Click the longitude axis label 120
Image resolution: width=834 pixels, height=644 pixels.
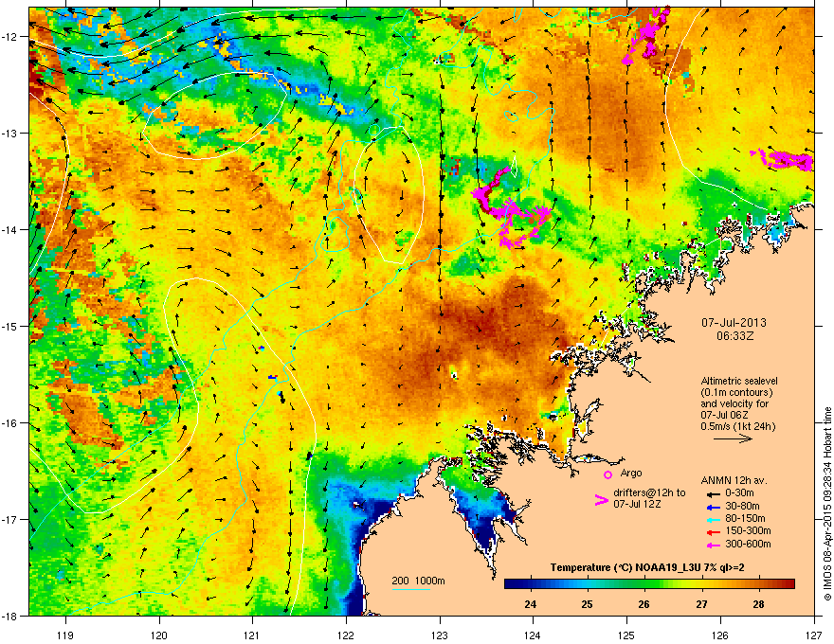[x=159, y=635]
